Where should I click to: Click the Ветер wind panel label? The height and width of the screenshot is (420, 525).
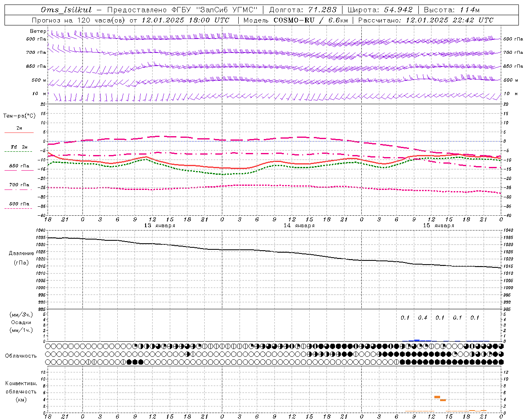click(x=38, y=31)
